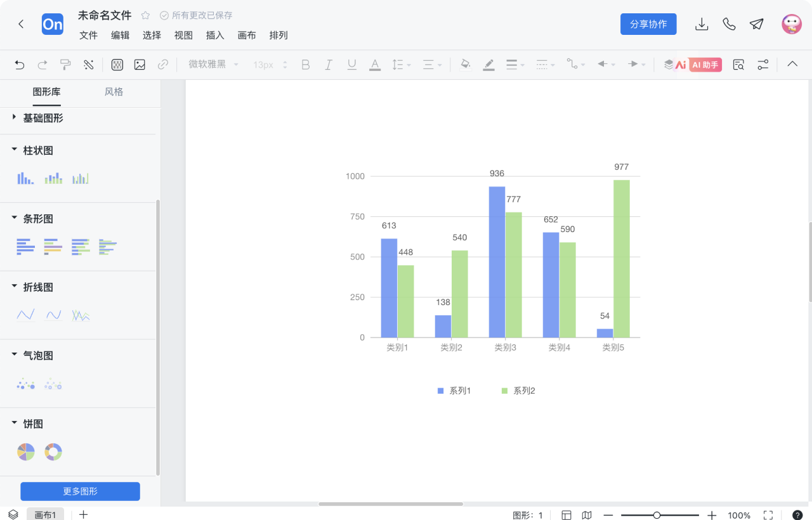Open the 微软雅黑 font dropdown
Screen dimensions: 812x520
point(213,65)
